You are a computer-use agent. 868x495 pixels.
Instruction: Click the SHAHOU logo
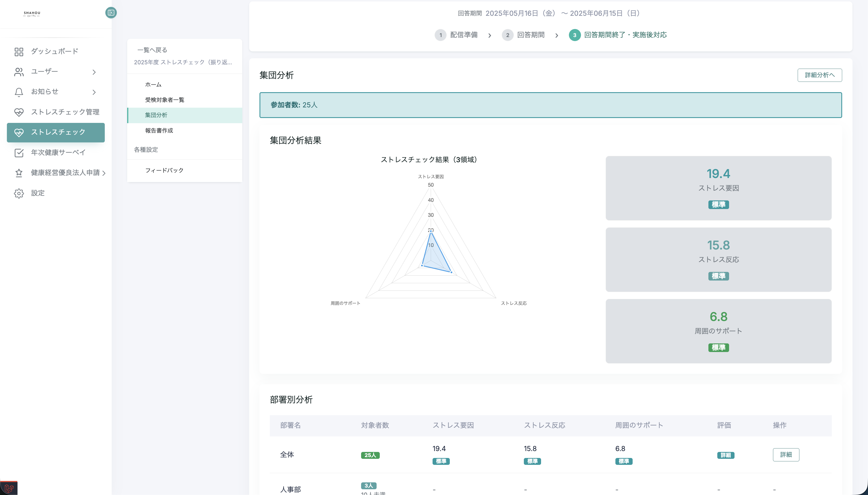pyautogui.click(x=32, y=14)
